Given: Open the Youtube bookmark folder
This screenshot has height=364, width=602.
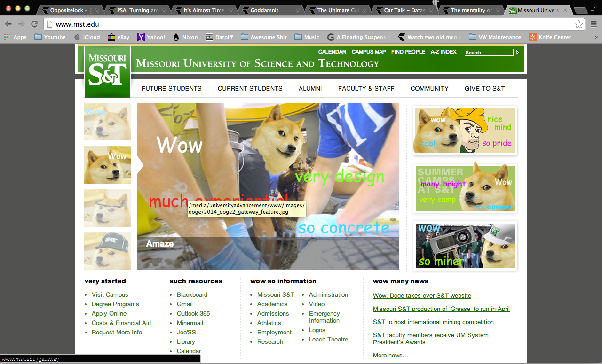Looking at the screenshot, I should tap(50, 37).
